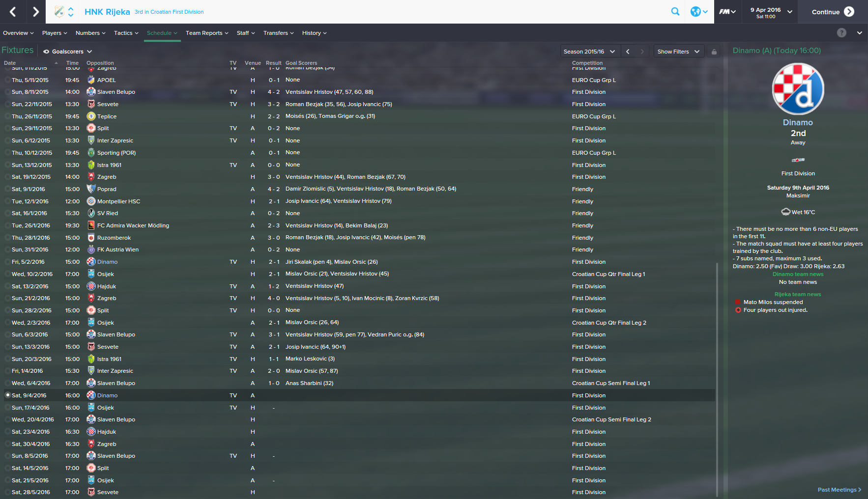Select the radio button for Sat 9/4/2016 fixture

coord(7,395)
